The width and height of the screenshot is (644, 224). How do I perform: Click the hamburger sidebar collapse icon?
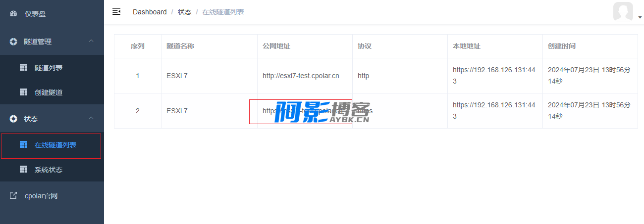[x=116, y=11]
